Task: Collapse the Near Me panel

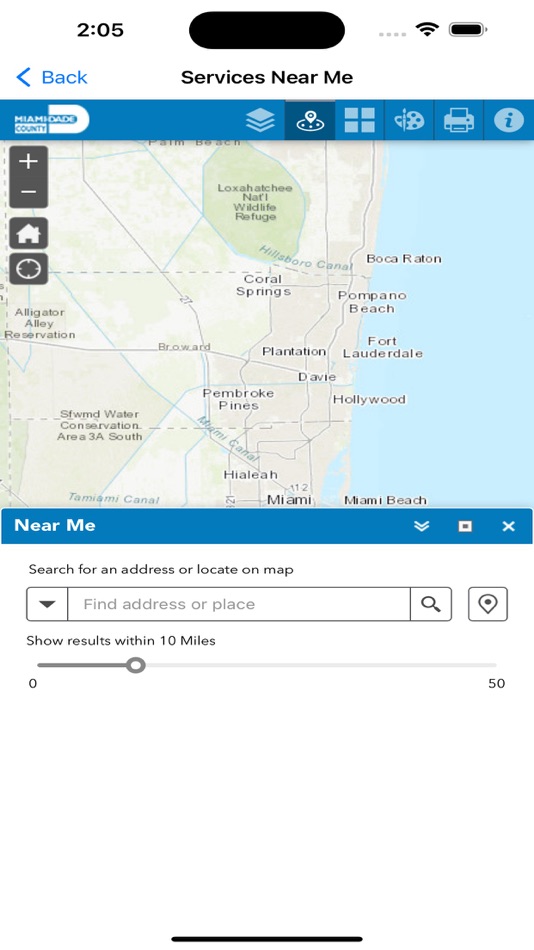Action: click(421, 526)
